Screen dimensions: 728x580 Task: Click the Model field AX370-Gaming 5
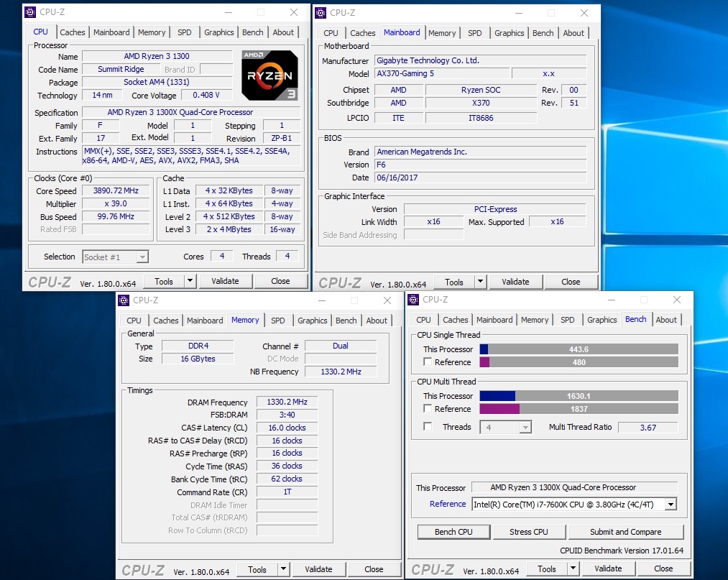[x=441, y=73]
